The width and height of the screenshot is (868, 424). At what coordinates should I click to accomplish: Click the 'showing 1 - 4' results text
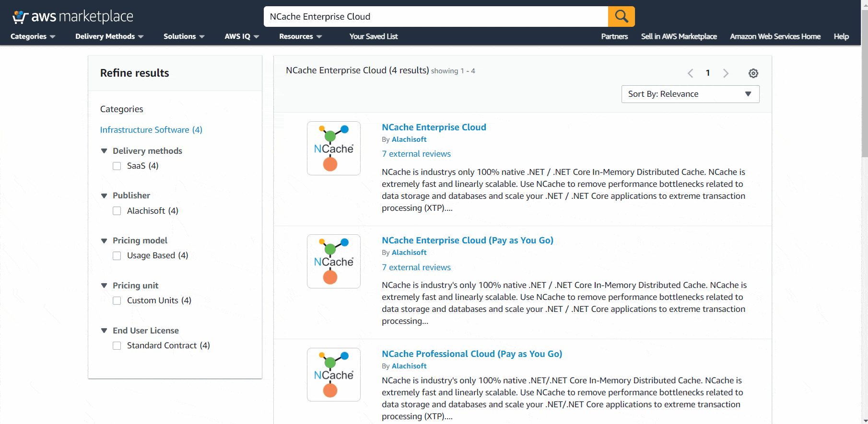[453, 71]
